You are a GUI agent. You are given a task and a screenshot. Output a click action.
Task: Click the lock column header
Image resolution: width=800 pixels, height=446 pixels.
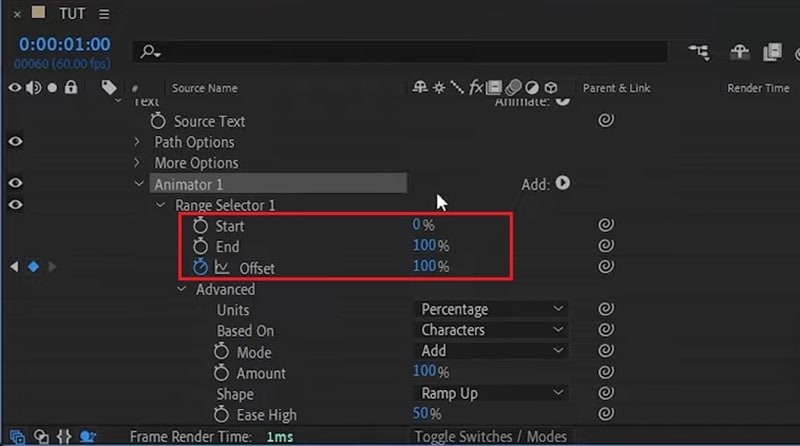point(71,87)
